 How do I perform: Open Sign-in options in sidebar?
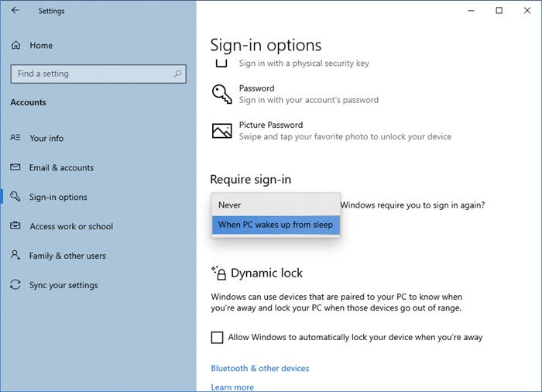pos(58,197)
